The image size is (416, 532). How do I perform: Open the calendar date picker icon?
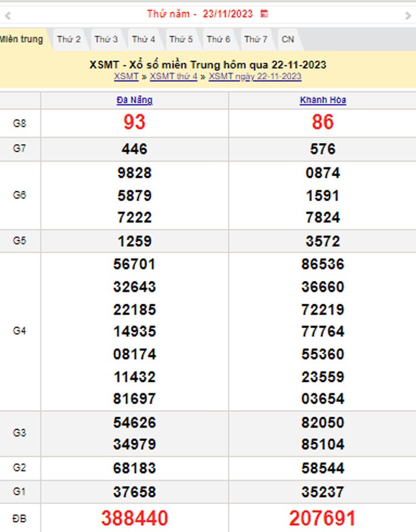[x=265, y=14]
